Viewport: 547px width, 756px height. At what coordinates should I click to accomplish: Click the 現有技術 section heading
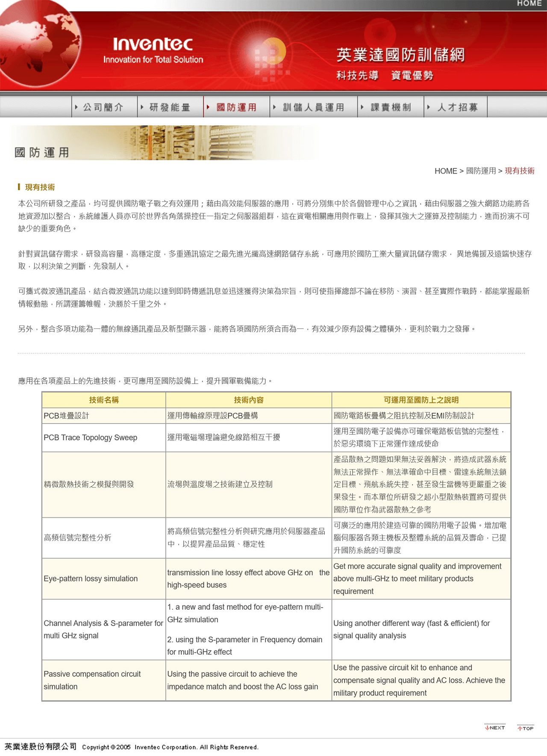pyautogui.click(x=40, y=187)
